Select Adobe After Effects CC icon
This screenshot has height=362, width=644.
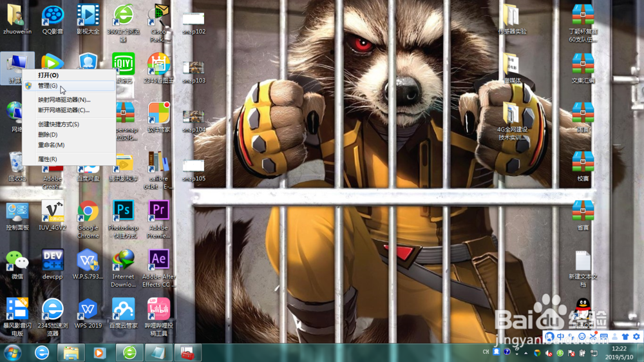[158, 269]
